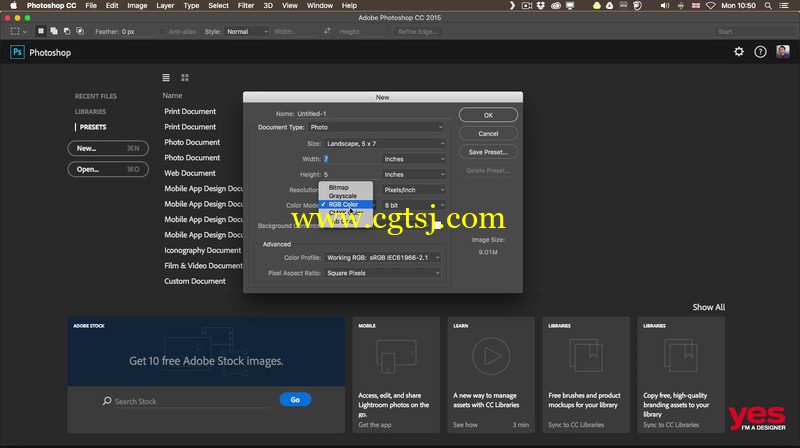
Task: Switch start screen to list view
Action: [x=166, y=78]
